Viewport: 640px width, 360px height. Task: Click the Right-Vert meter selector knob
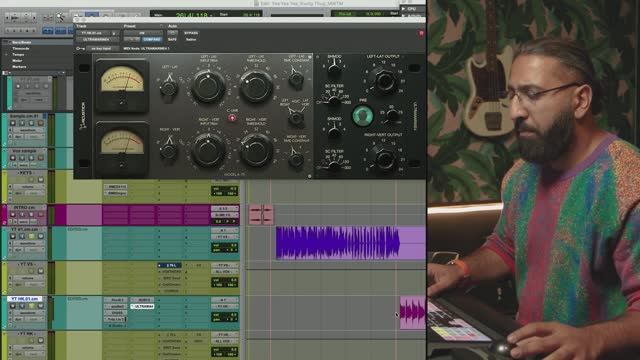pos(169,150)
